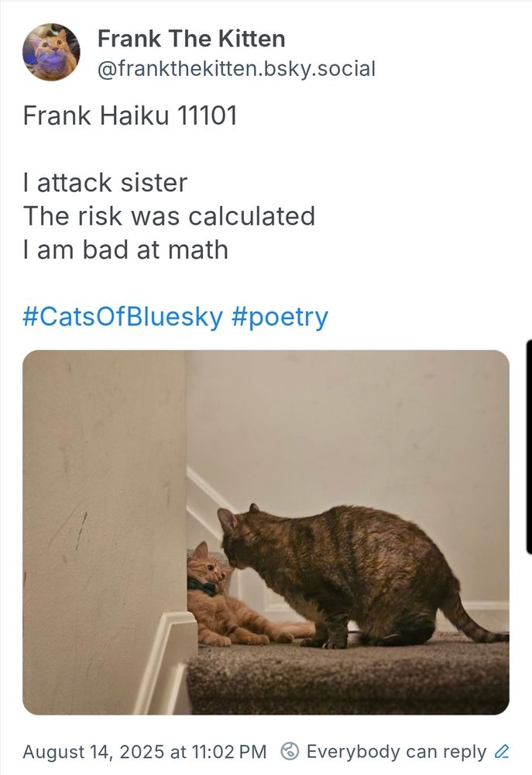Open the #poetry hashtag
The width and height of the screenshot is (532, 775).
280,316
